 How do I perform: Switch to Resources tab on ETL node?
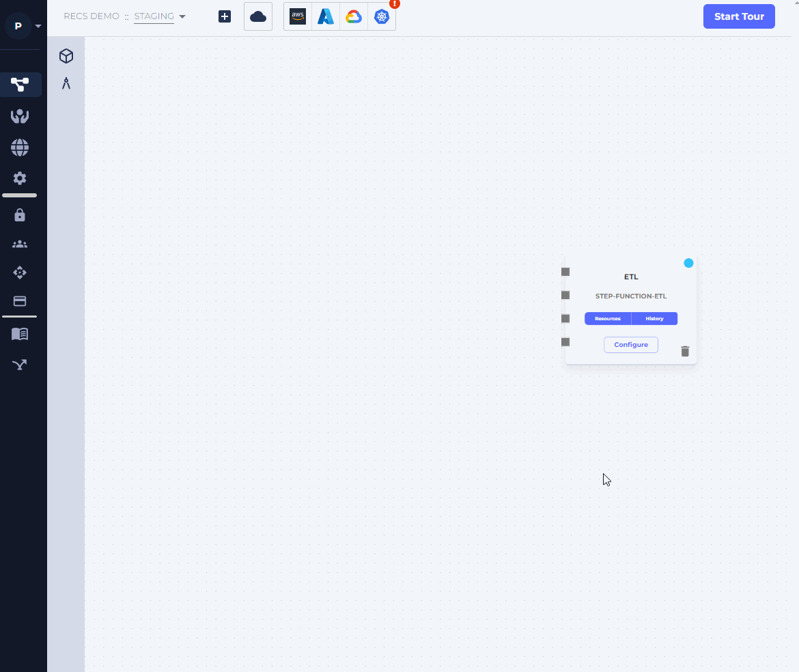click(x=608, y=318)
